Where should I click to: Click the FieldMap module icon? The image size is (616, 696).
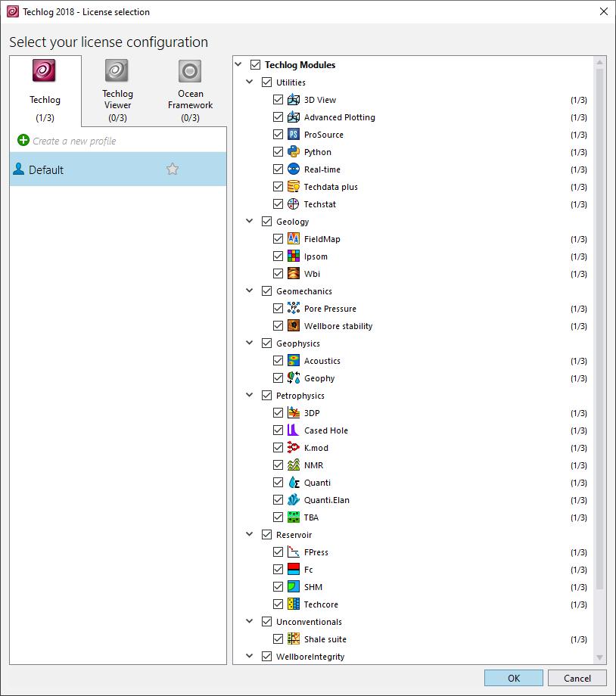293,239
